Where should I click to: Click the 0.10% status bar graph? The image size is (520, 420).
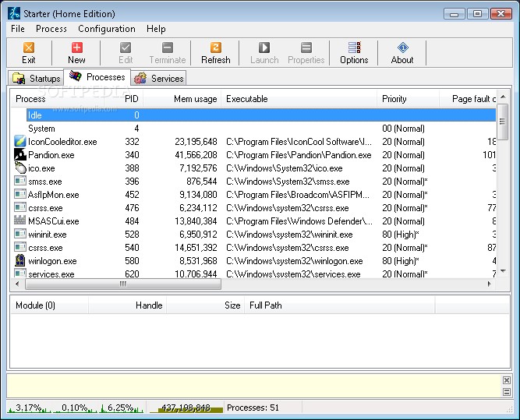click(76, 408)
